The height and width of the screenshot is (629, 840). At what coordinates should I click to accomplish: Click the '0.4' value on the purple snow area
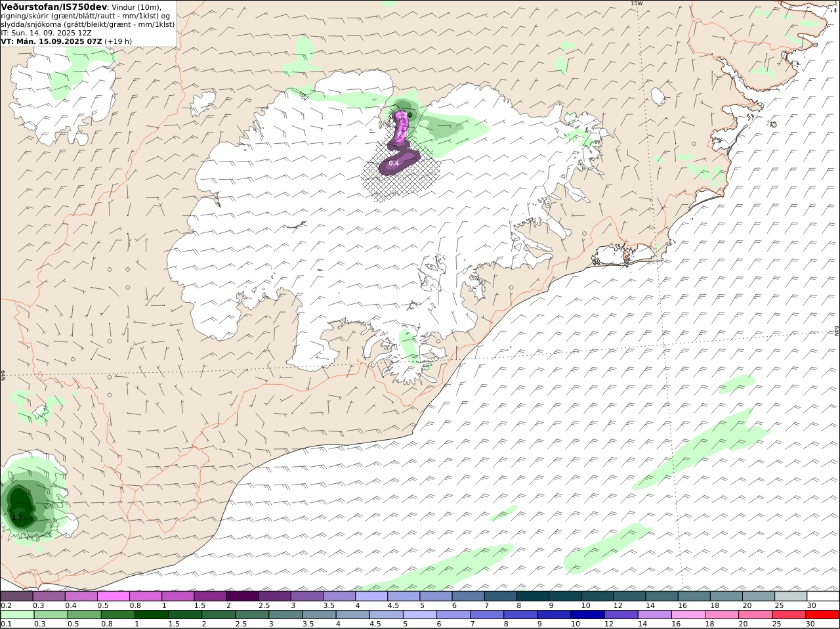394,163
